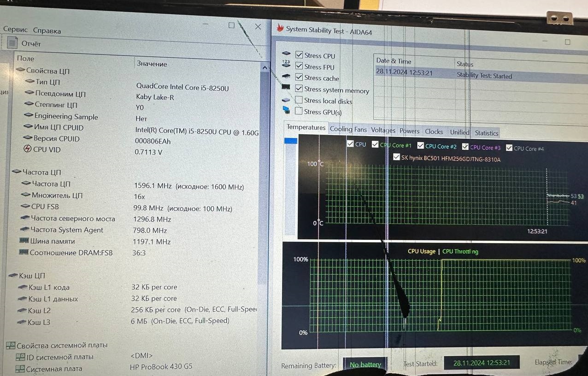
Task: Click the CPU VID lightning icon
Action: click(x=27, y=149)
